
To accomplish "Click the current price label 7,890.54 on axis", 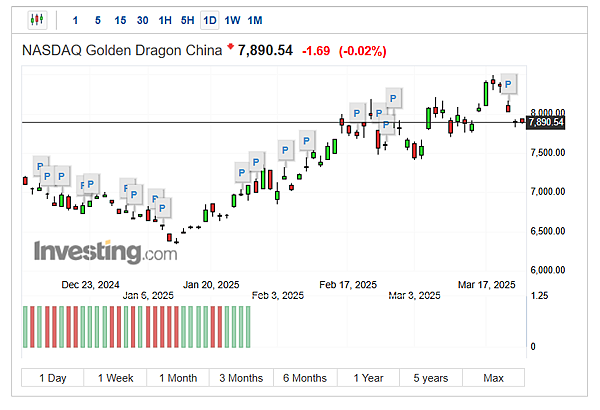I will (545, 122).
